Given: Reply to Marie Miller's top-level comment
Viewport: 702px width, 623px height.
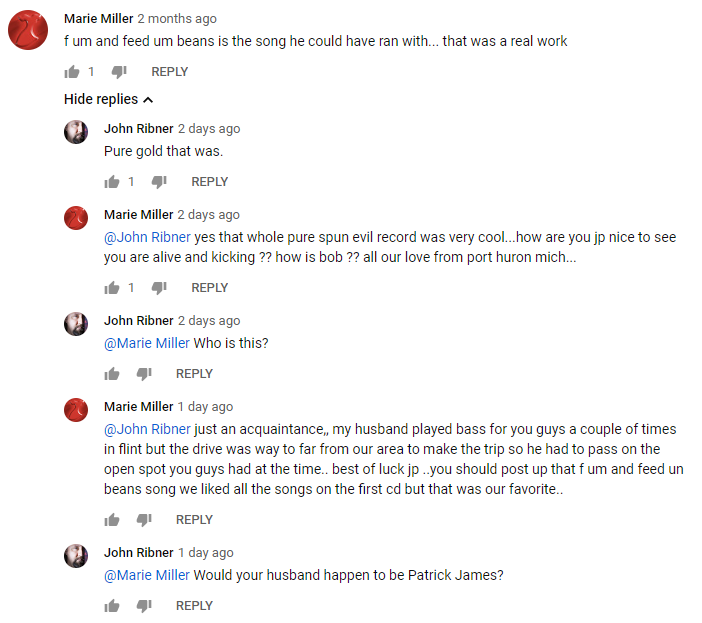Looking at the screenshot, I should pyautogui.click(x=169, y=72).
